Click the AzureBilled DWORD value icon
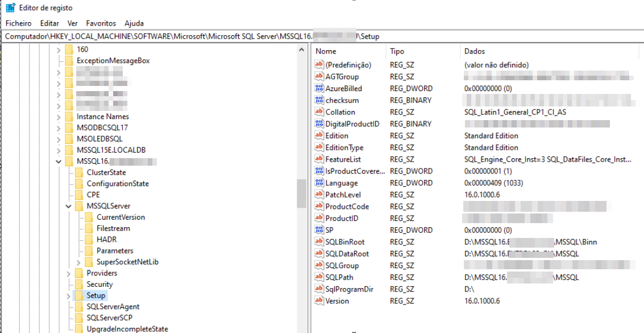The image size is (644, 333). [x=319, y=89]
